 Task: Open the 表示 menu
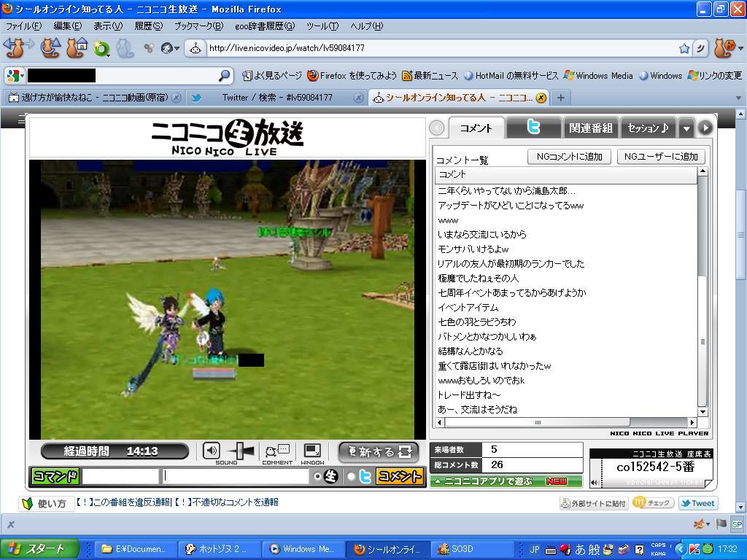[x=108, y=26]
